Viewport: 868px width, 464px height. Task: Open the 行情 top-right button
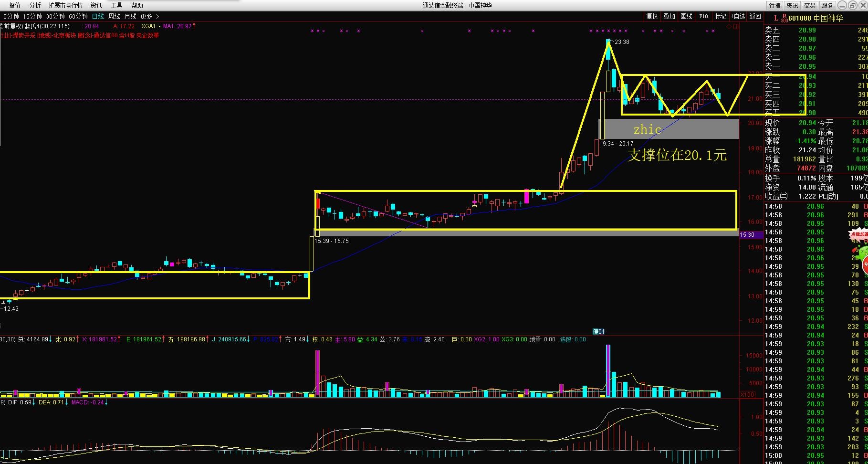pyautogui.click(x=774, y=5)
